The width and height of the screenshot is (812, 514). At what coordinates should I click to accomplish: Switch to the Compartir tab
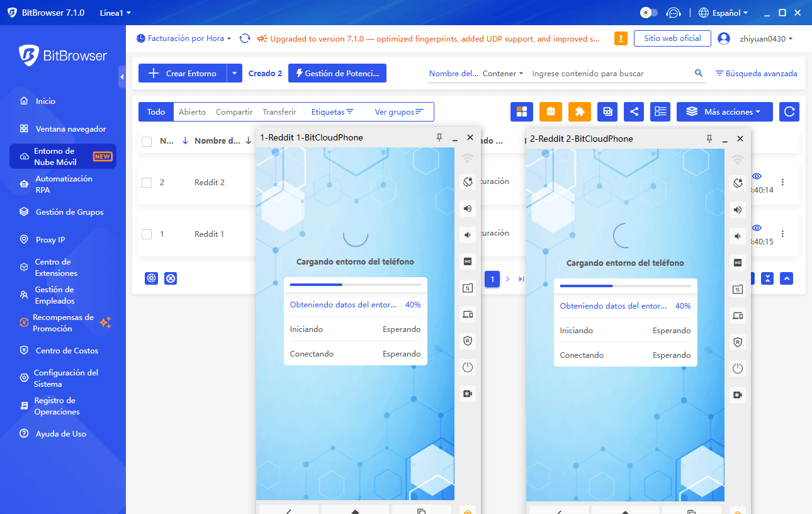[x=234, y=111]
